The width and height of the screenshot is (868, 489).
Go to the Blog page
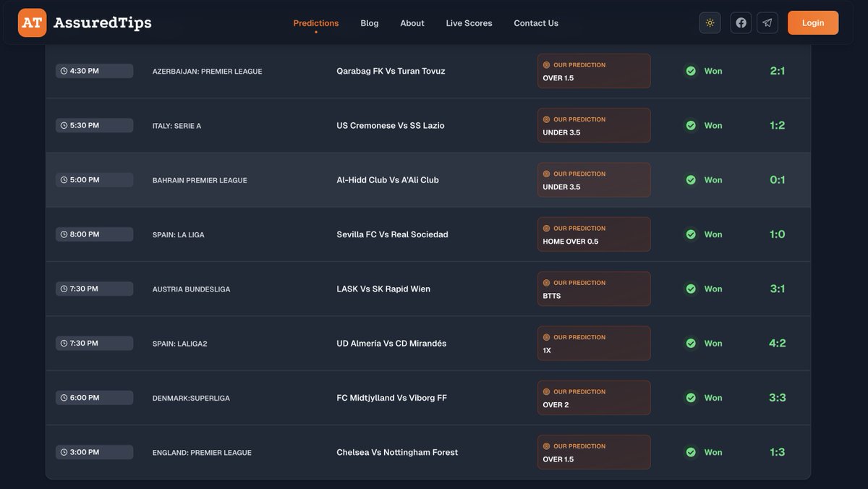pyautogui.click(x=370, y=23)
